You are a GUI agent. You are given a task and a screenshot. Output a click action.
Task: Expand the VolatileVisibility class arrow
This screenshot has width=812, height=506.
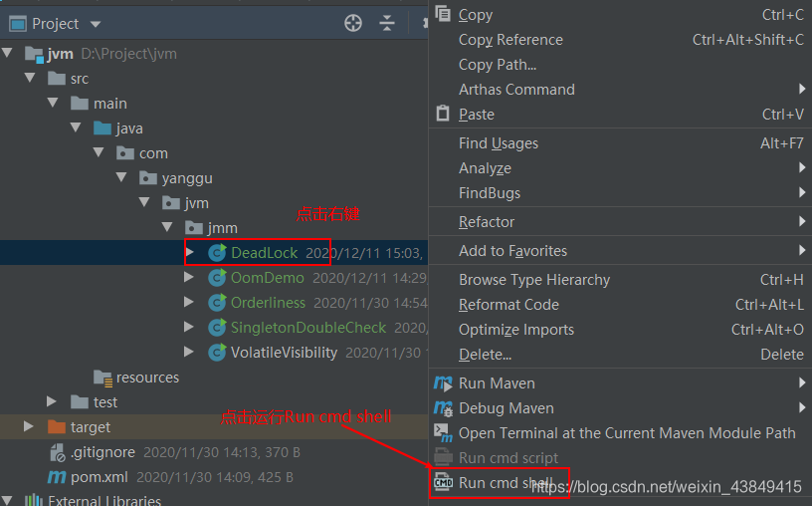click(189, 352)
